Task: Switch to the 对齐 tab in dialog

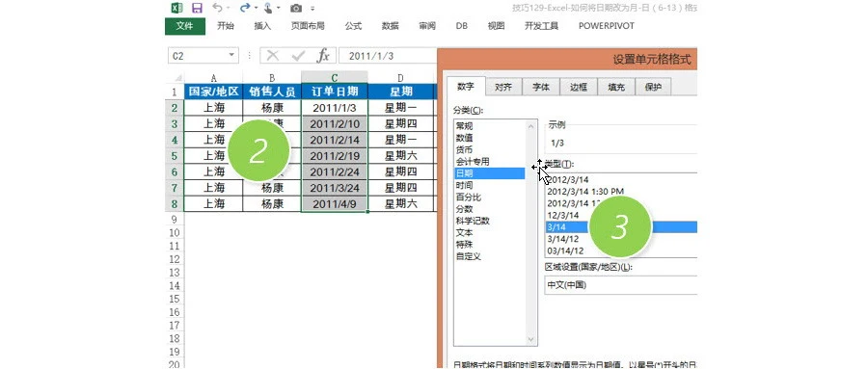Action: coord(503,87)
